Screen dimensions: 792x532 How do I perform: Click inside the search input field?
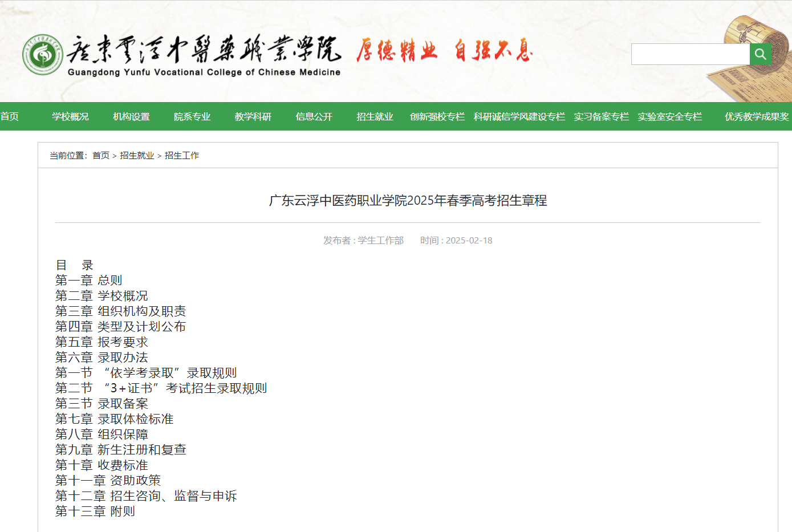pyautogui.click(x=690, y=54)
